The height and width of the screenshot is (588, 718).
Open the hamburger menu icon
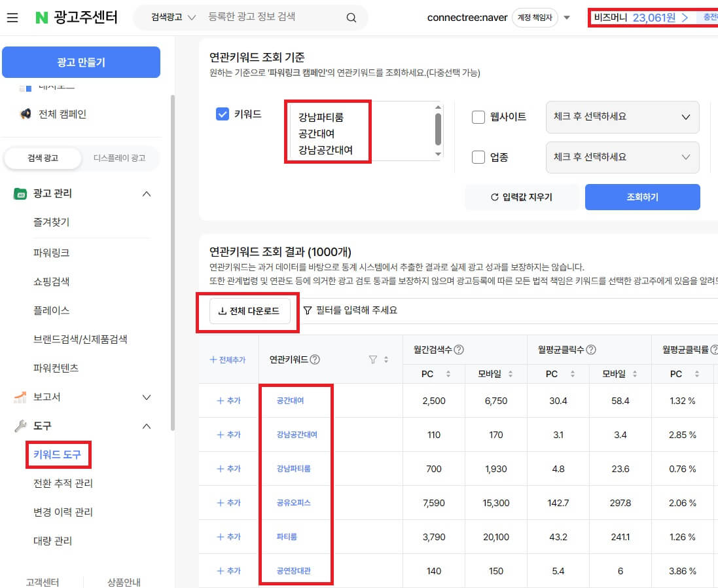(x=12, y=18)
